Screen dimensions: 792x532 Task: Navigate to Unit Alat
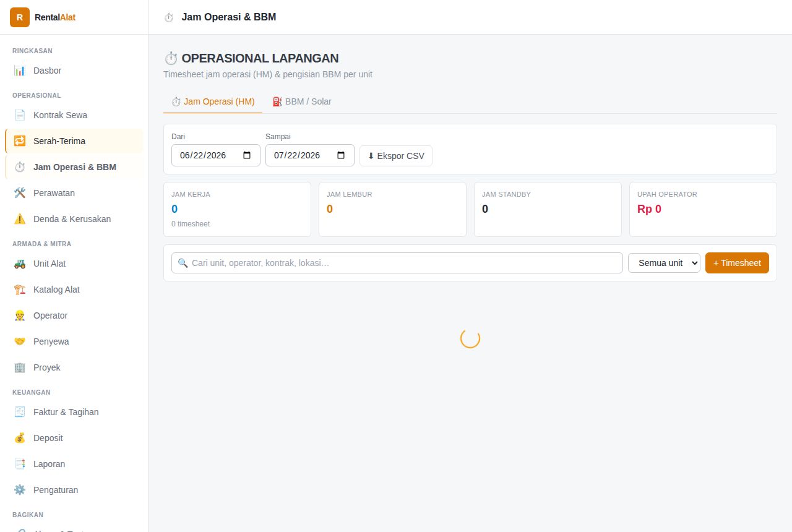[x=74, y=264]
